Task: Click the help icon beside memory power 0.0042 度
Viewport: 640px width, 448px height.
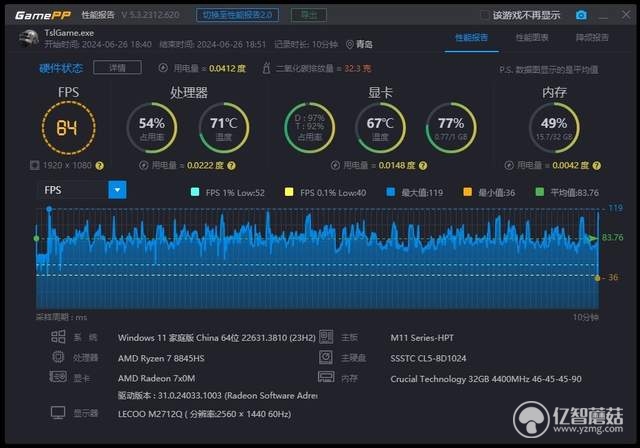Action: tap(597, 166)
